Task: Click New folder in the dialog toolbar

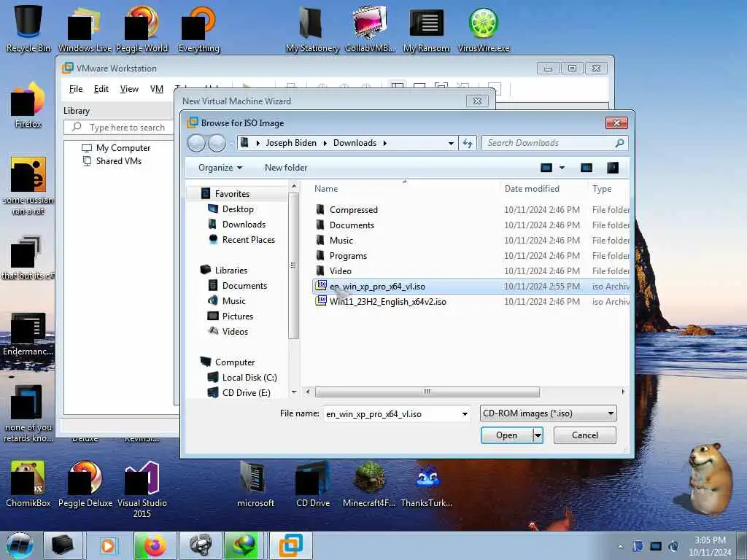Action: point(286,168)
